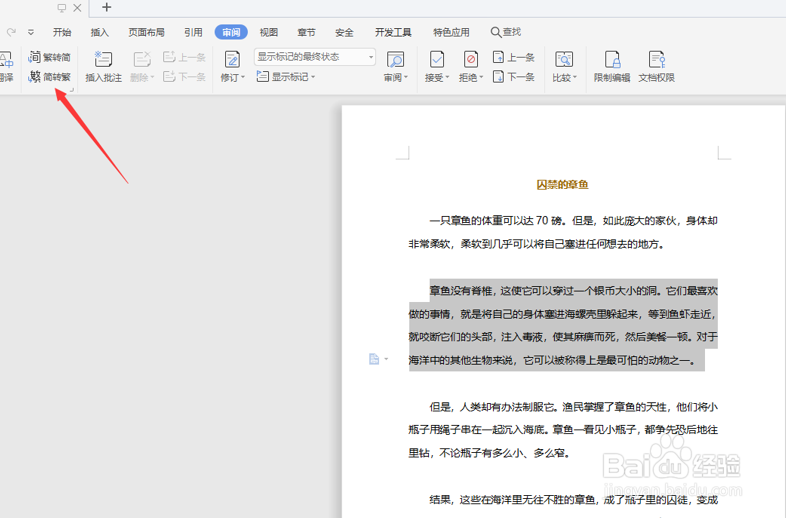Switch to the 插入 tab

[99, 33]
